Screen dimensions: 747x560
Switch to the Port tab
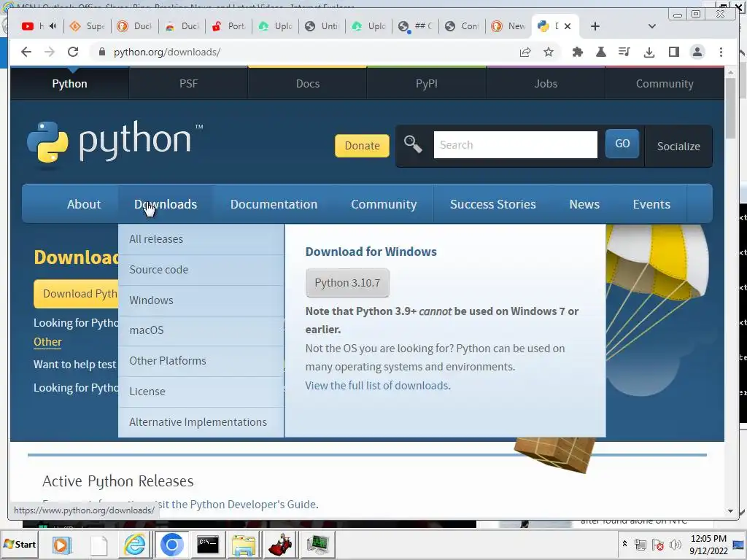(x=228, y=26)
